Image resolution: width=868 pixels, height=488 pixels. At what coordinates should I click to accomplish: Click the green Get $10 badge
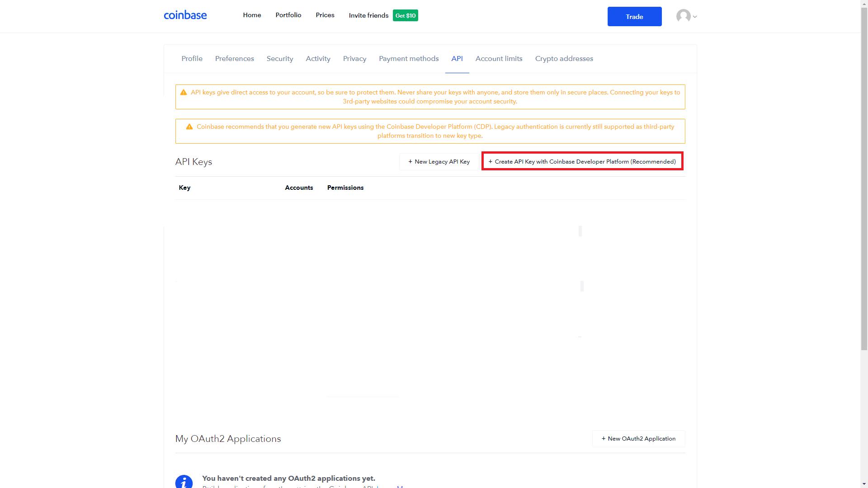(x=406, y=15)
